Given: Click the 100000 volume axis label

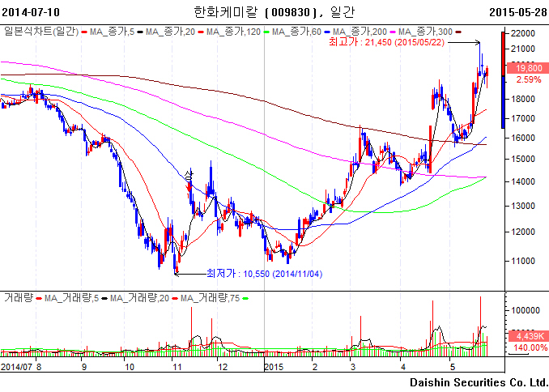Looking at the screenshot, I should point(525,310).
